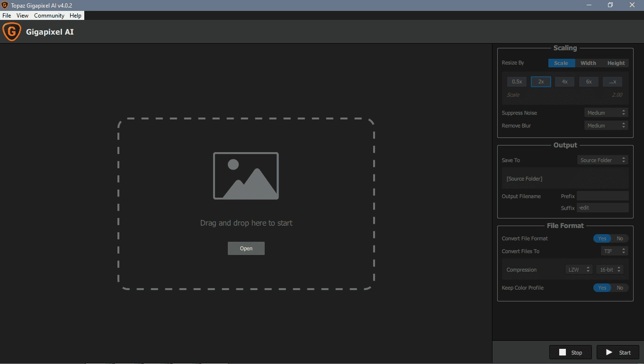Open the File menu
This screenshot has height=364, width=644.
(x=7, y=16)
